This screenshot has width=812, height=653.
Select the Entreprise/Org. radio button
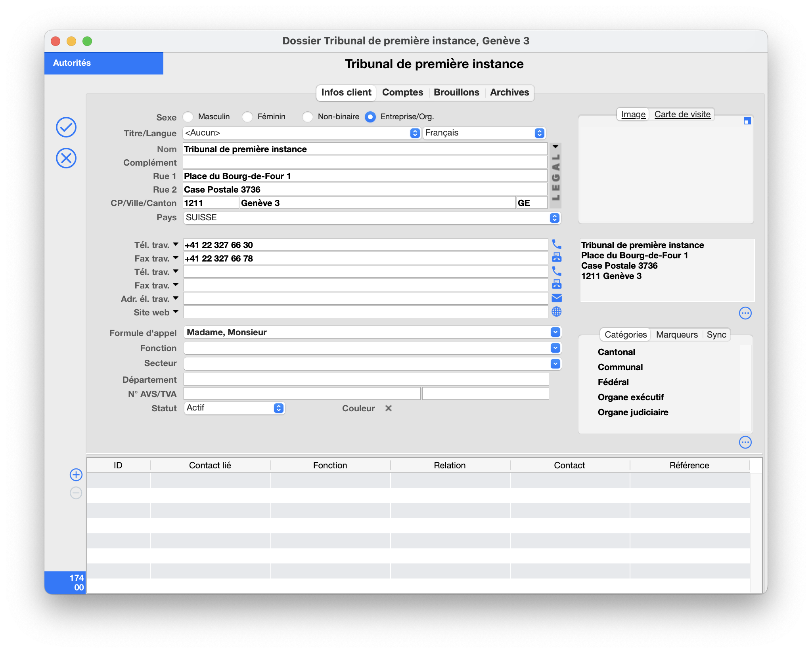[370, 117]
